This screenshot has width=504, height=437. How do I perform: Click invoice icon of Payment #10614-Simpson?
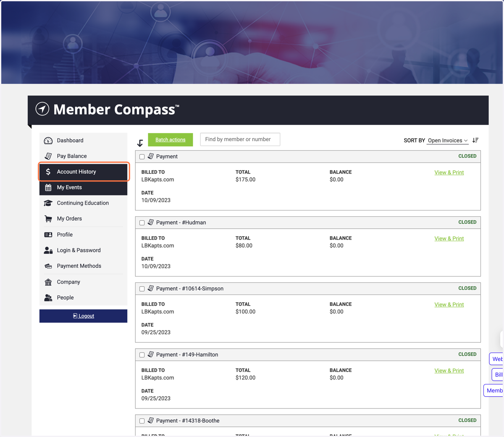(x=151, y=288)
